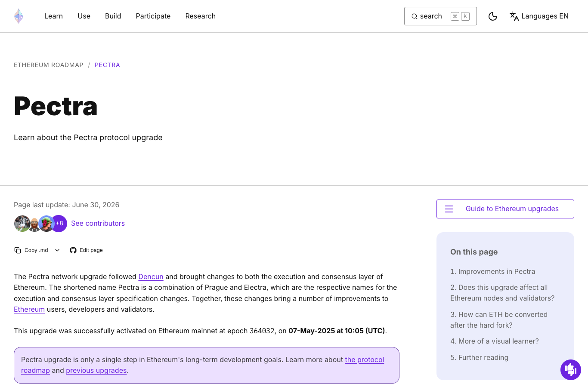
Task: Open the Learn menu
Action: (53, 16)
